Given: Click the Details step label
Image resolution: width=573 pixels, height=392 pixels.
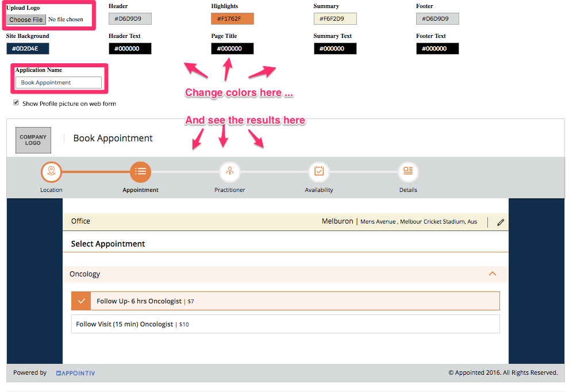Looking at the screenshot, I should [x=408, y=190].
